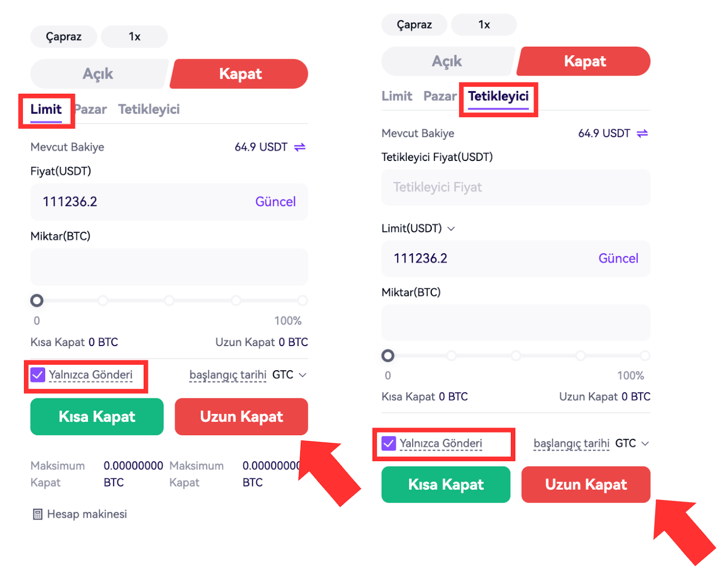Select the Tetikleyici tab in the right panel
Viewport: 728px width, 577px height.
click(x=498, y=96)
